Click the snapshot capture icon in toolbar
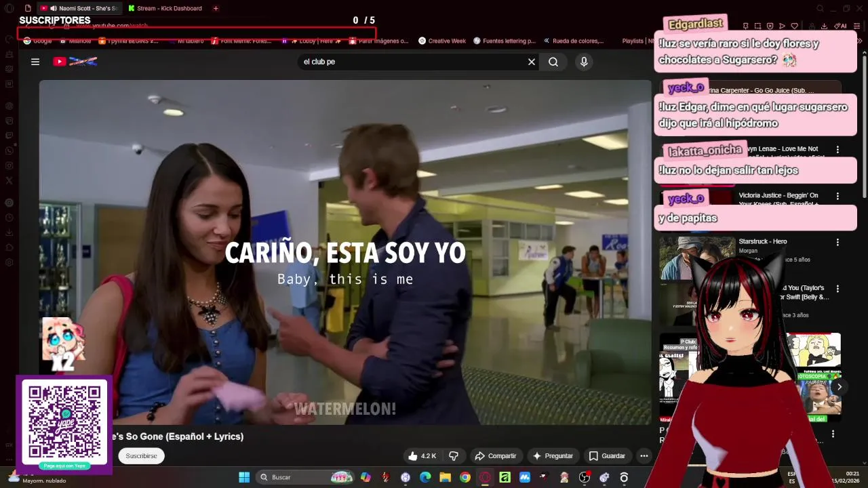Image resolution: width=868 pixels, height=488 pixels. (757, 26)
